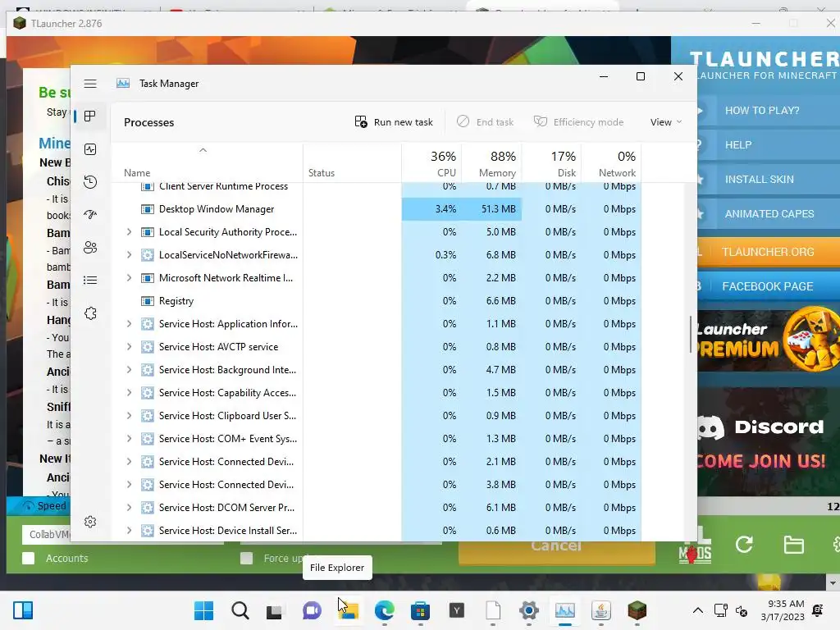The width and height of the screenshot is (840, 630).
Task: Select Registry process row
Action: pos(376,301)
